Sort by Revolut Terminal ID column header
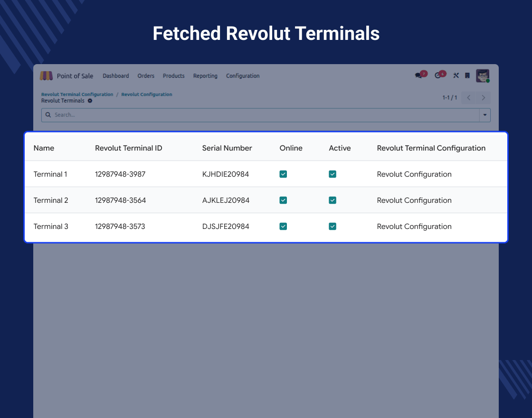 pyautogui.click(x=129, y=148)
